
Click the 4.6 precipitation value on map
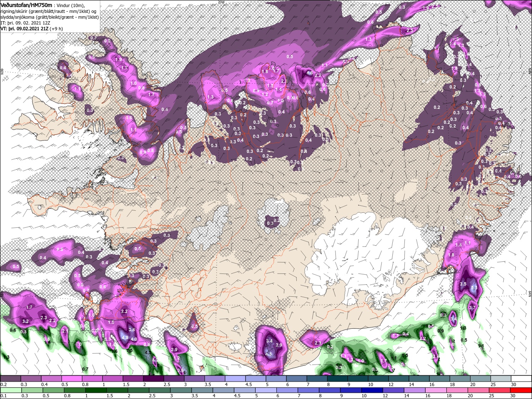click(309, 73)
